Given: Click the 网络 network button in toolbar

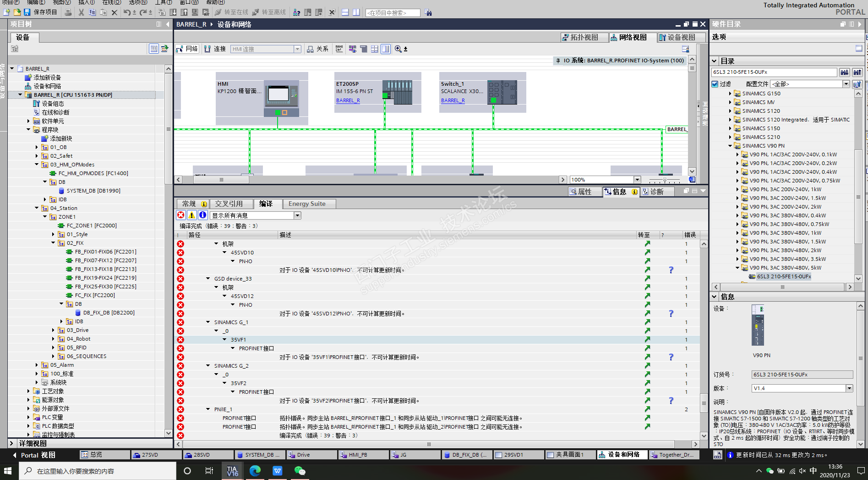Looking at the screenshot, I should pos(187,49).
